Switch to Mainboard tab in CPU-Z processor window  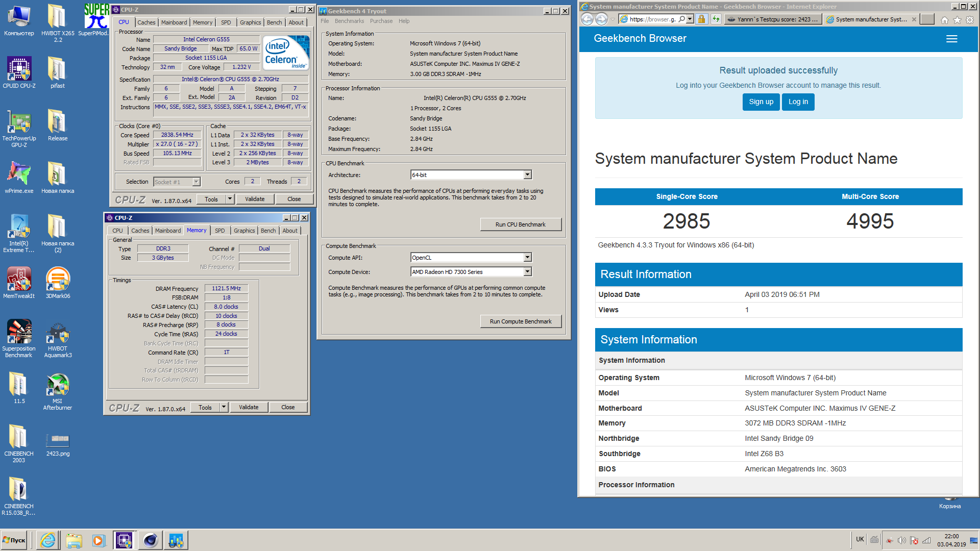point(174,22)
